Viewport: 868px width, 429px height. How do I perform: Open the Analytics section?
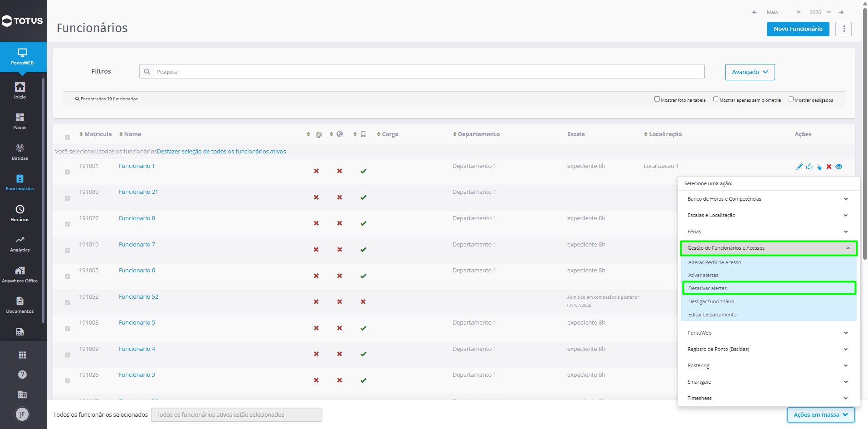pos(20,244)
